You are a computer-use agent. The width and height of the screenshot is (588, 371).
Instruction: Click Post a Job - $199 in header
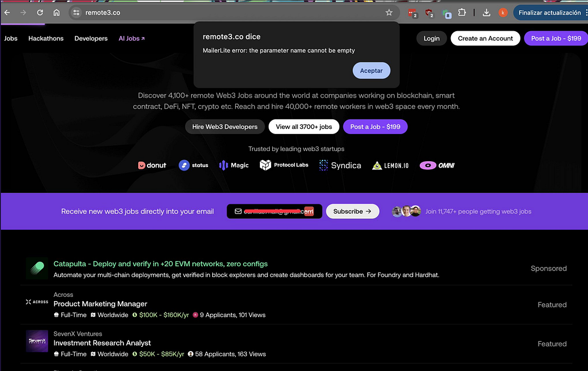(x=556, y=38)
